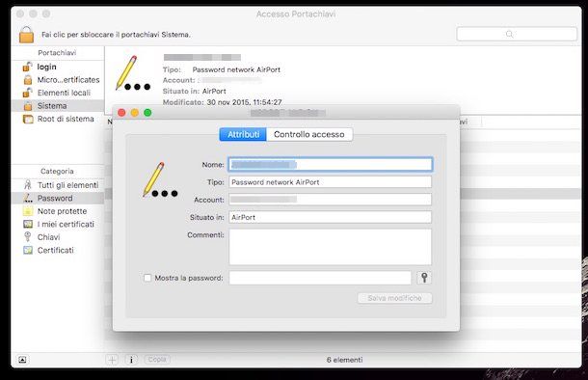Click the add item plus button
Viewport: 588px width, 380px height.
point(112,360)
